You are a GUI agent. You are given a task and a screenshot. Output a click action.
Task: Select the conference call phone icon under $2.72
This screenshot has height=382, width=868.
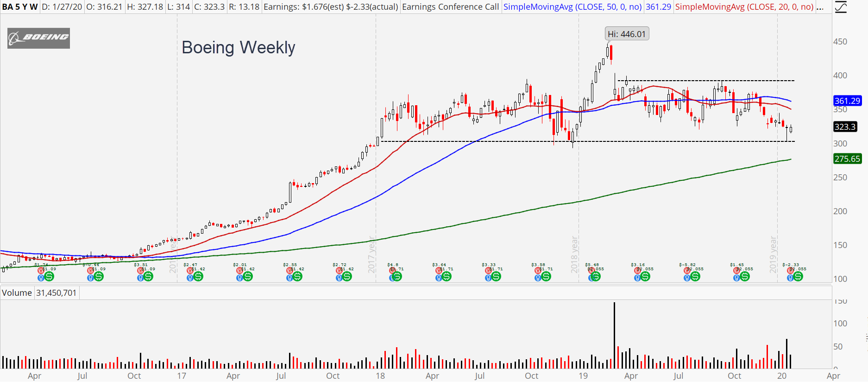(339, 271)
